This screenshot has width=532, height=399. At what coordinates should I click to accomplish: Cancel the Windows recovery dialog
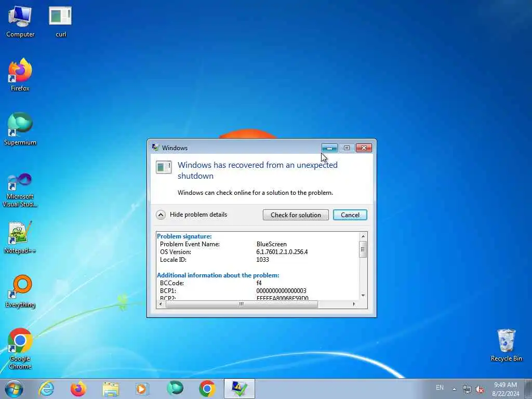(x=350, y=215)
